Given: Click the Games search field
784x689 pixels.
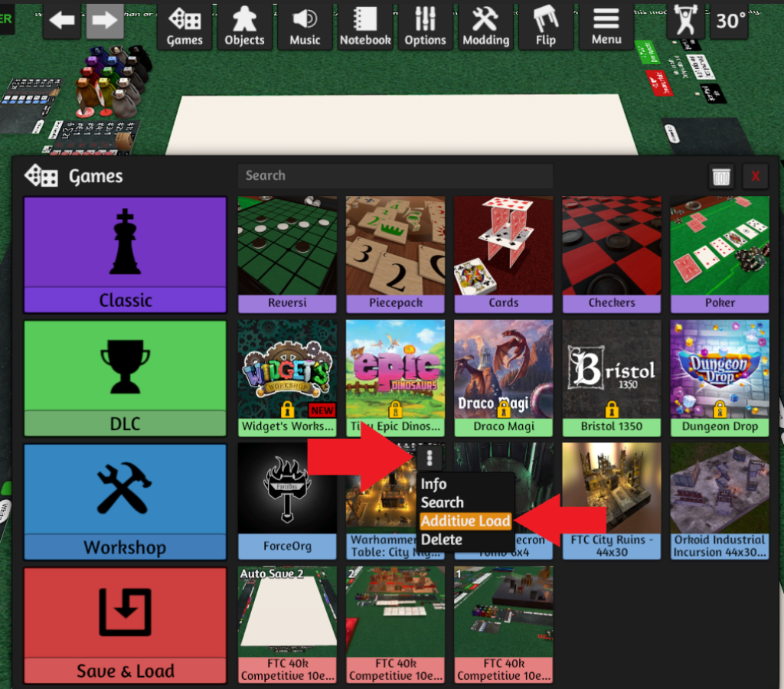Looking at the screenshot, I should 395,175.
